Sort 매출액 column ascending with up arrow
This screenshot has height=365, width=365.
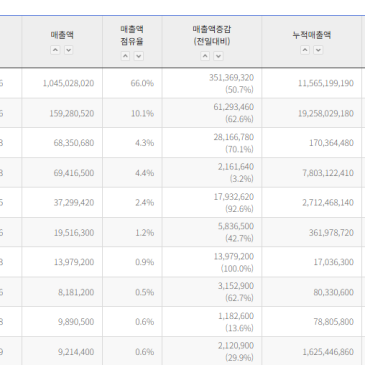[x=55, y=50]
